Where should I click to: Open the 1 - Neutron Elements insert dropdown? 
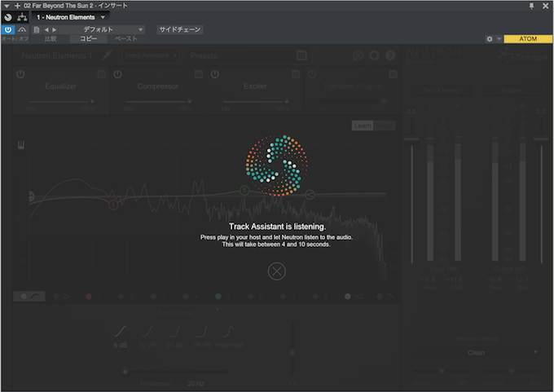tap(71, 17)
